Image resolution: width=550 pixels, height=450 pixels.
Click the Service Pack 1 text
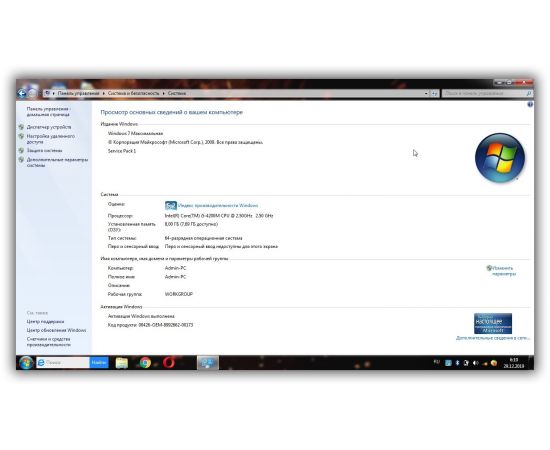tap(122, 151)
